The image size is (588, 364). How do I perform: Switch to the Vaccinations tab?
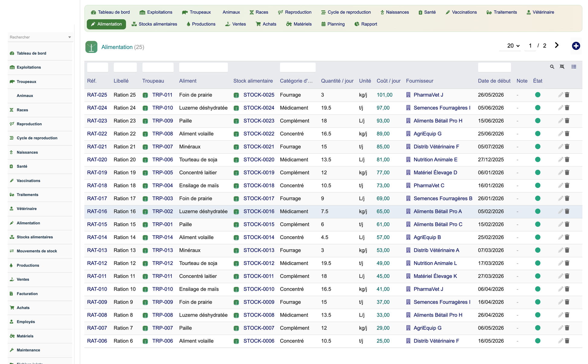point(461,12)
